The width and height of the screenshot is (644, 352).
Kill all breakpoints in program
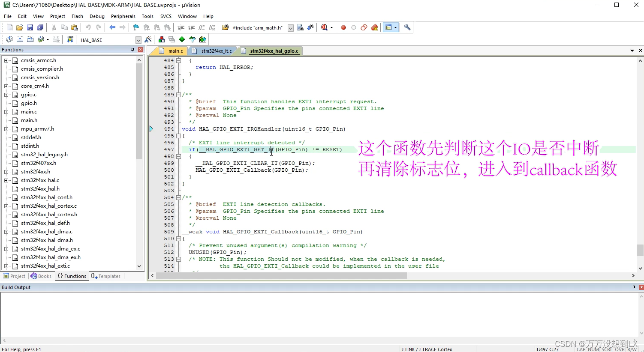(x=374, y=27)
